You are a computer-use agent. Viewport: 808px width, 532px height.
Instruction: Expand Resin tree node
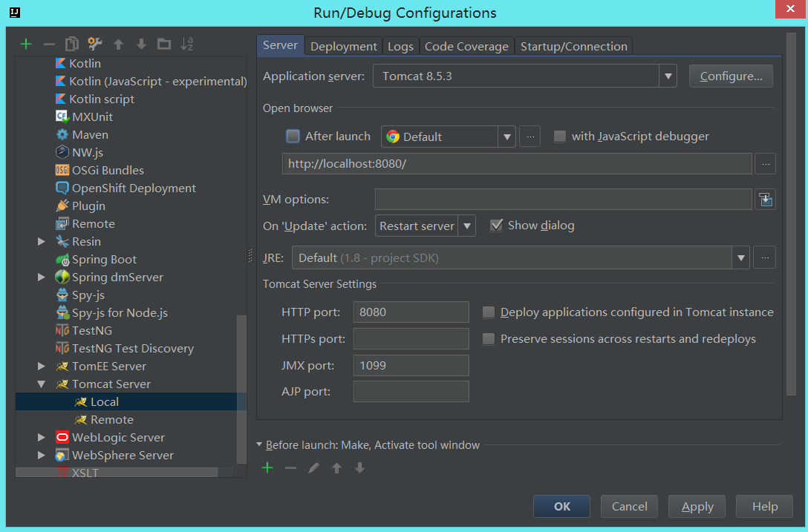point(42,242)
